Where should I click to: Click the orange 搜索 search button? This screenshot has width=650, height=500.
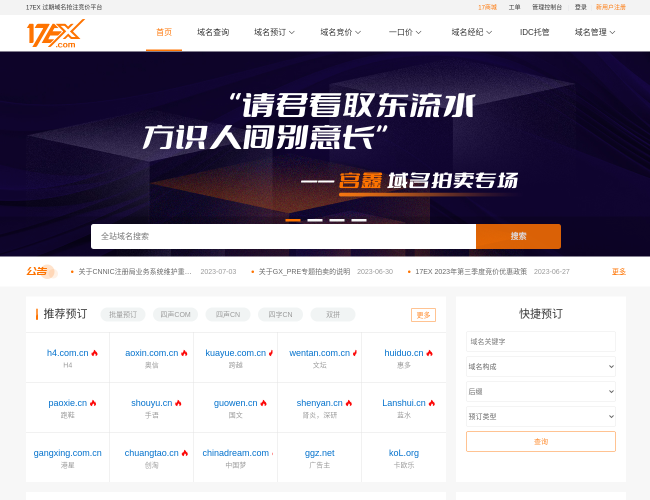tap(518, 236)
